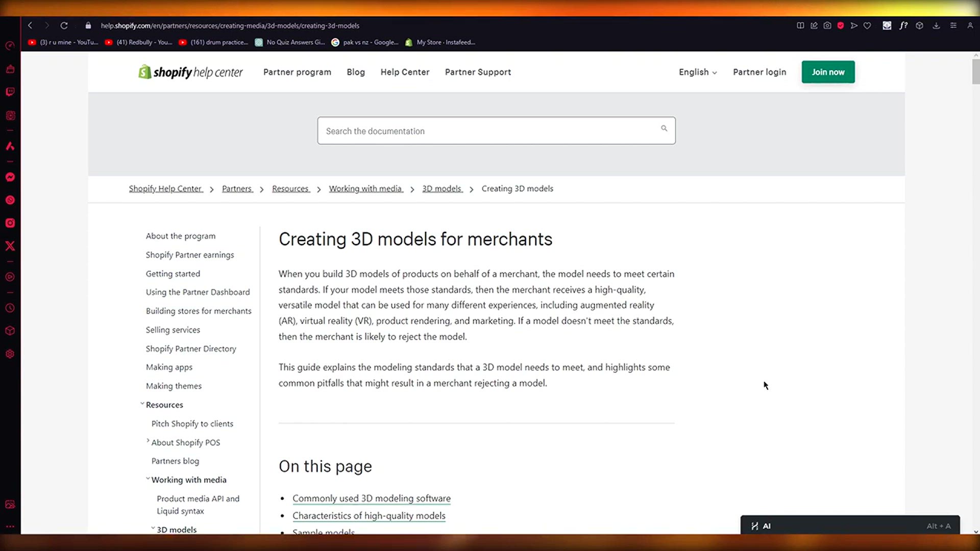
Task: Collapse the 3D models sidebar section
Action: click(153, 529)
